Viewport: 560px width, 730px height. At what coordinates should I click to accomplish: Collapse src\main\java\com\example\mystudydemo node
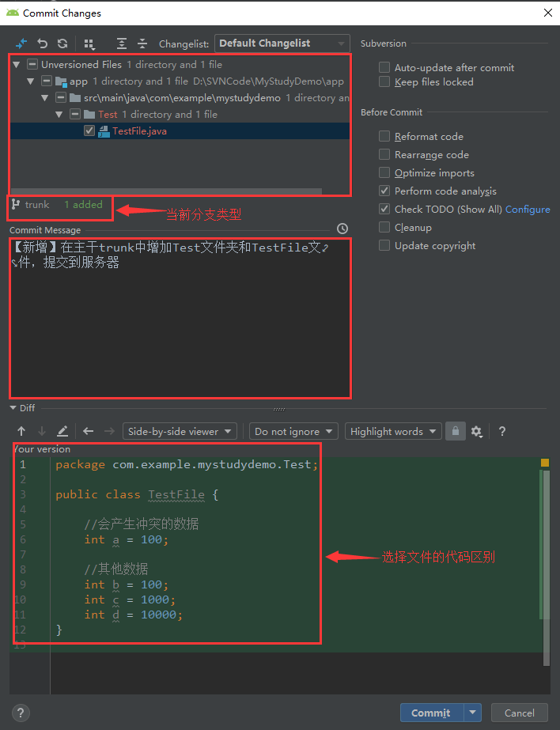point(44,98)
